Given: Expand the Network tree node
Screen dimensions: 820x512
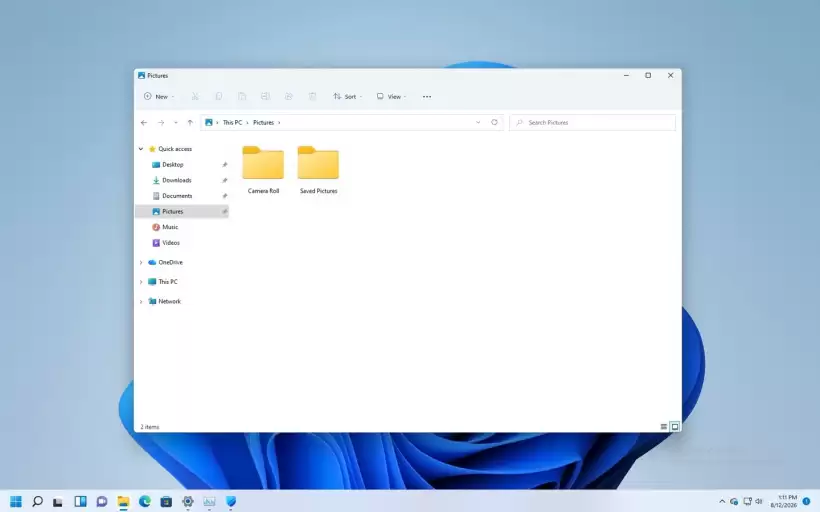Looking at the screenshot, I should pos(141,302).
